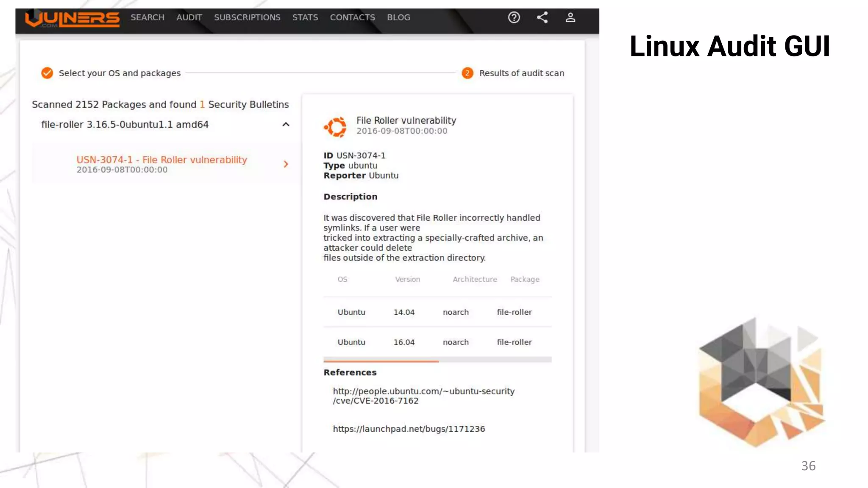Open the CONTACTS page
Screen dimensions: 868x488
click(352, 18)
